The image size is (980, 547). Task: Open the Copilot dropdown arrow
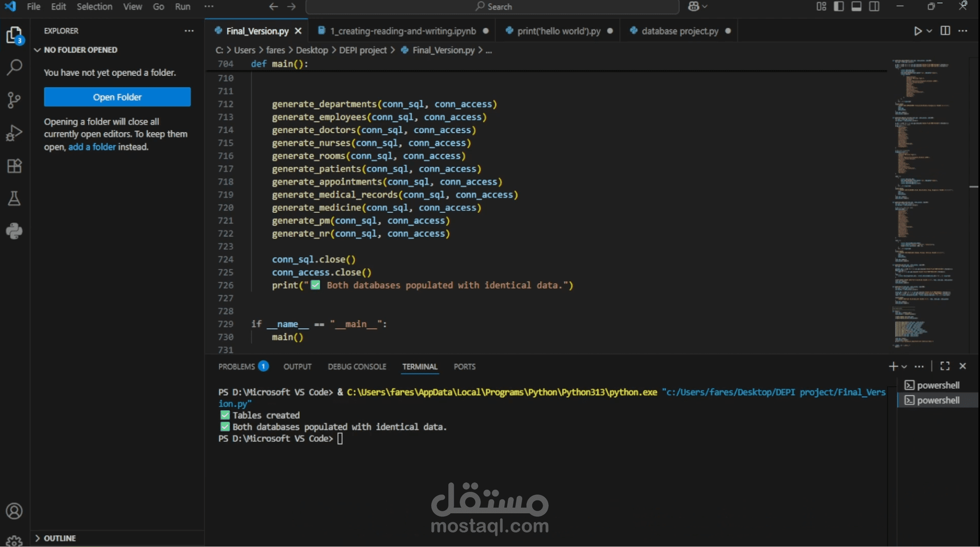click(705, 6)
